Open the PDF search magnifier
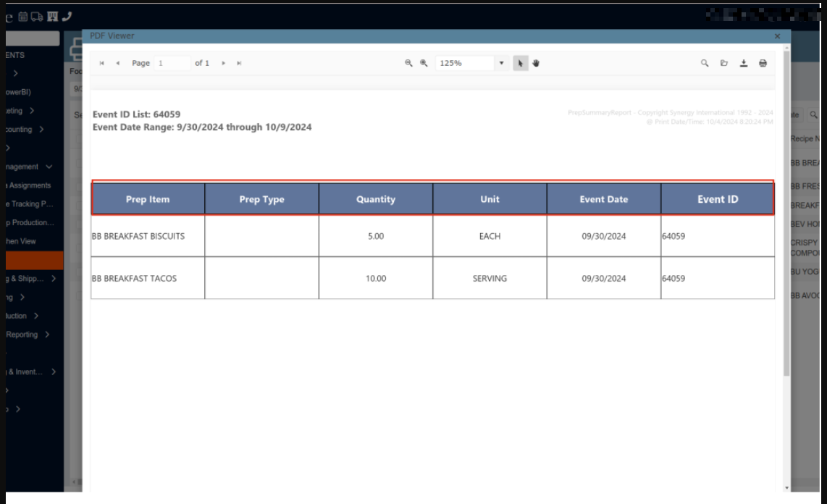Screen dimensions: 827x504 coord(705,63)
